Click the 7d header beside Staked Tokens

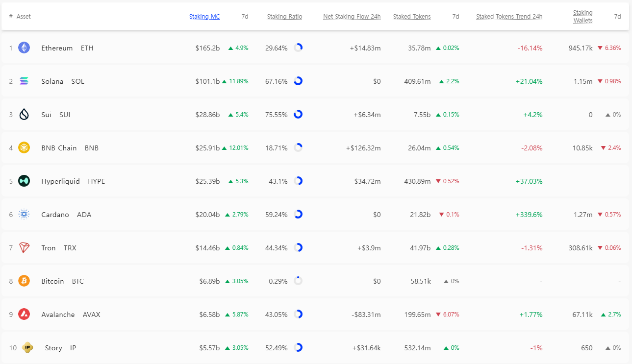456,16
